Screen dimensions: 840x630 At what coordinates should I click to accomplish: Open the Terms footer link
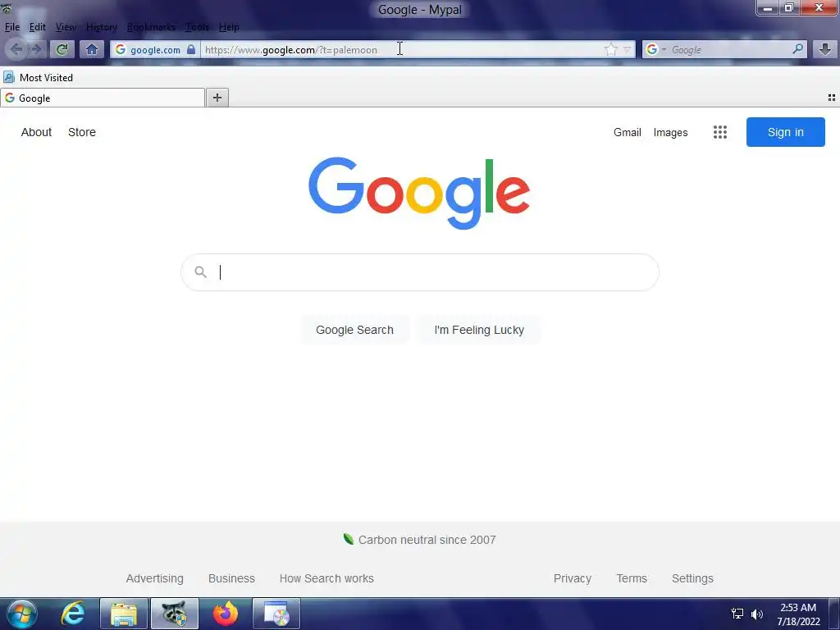click(632, 578)
